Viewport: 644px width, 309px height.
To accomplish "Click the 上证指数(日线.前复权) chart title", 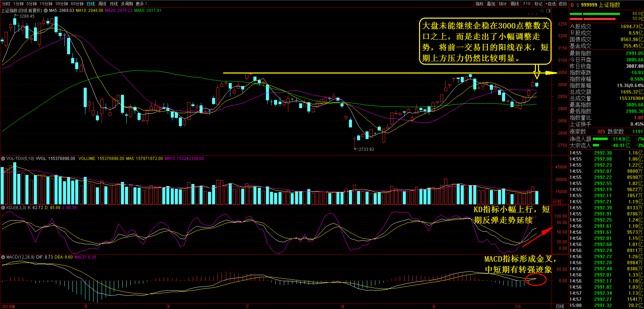I will point(22,11).
